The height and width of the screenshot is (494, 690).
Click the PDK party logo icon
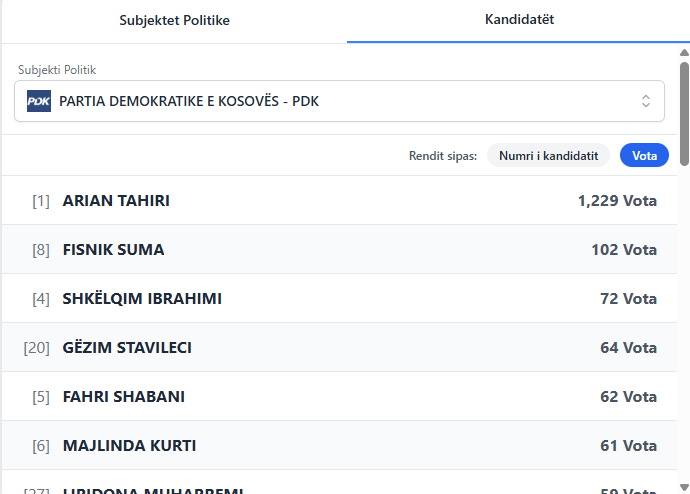[39, 101]
